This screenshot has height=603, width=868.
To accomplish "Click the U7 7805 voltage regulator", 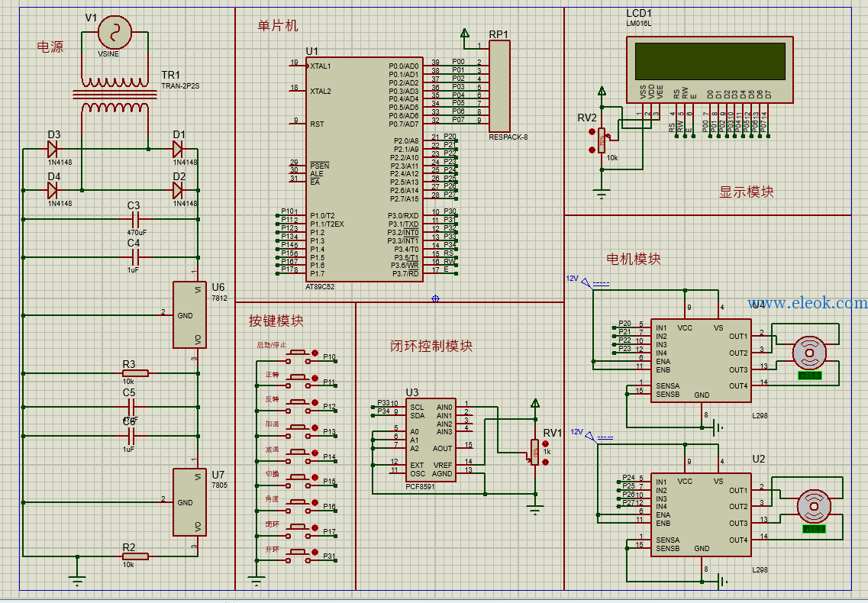I will pyautogui.click(x=189, y=502).
